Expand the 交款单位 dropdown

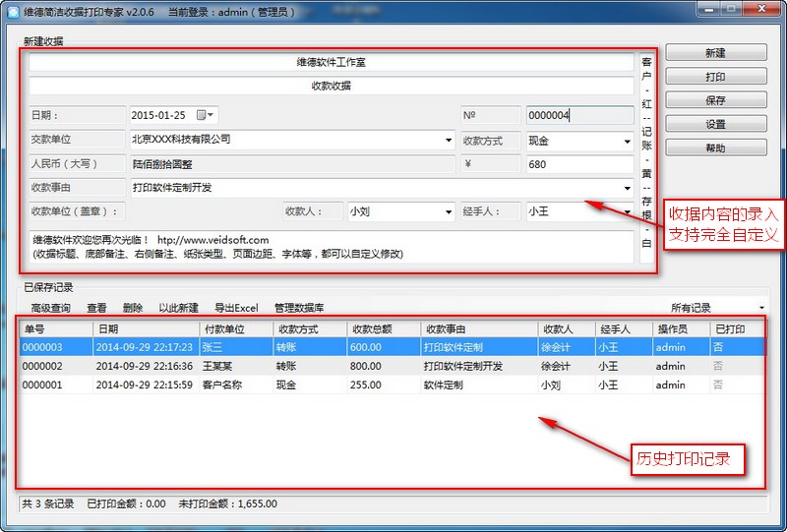[449, 140]
